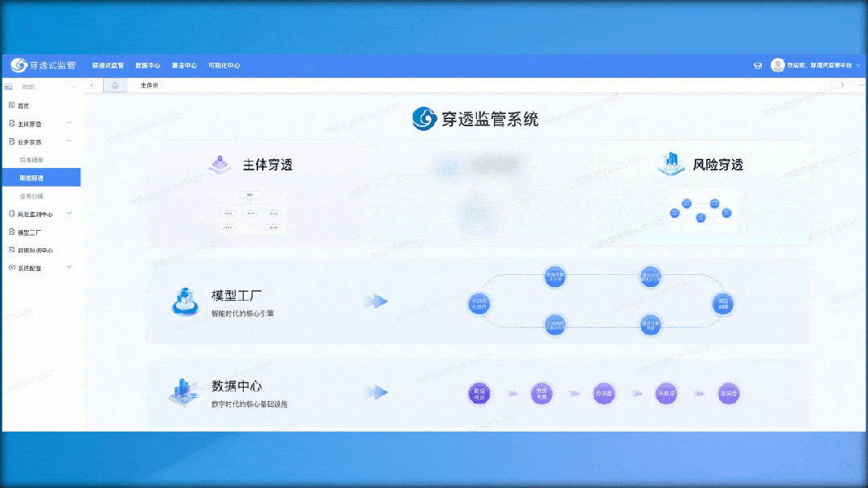Click the 主体穿透 card icon
Image resolution: width=868 pixels, height=488 pixels.
point(218,165)
